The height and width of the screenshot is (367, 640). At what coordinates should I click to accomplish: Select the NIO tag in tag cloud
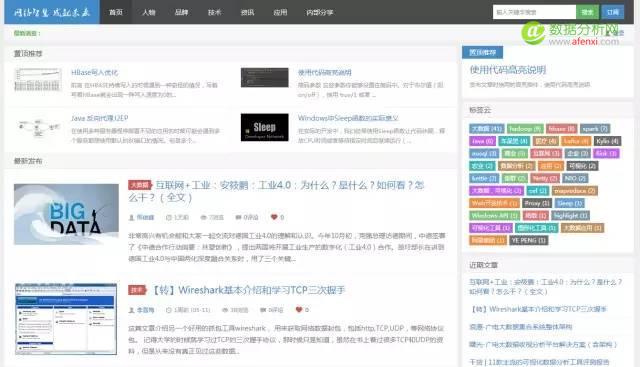click(575, 178)
